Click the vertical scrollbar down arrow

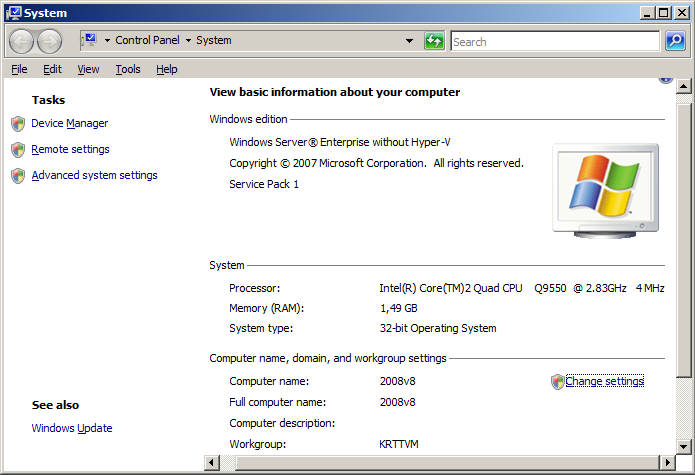coord(683,446)
